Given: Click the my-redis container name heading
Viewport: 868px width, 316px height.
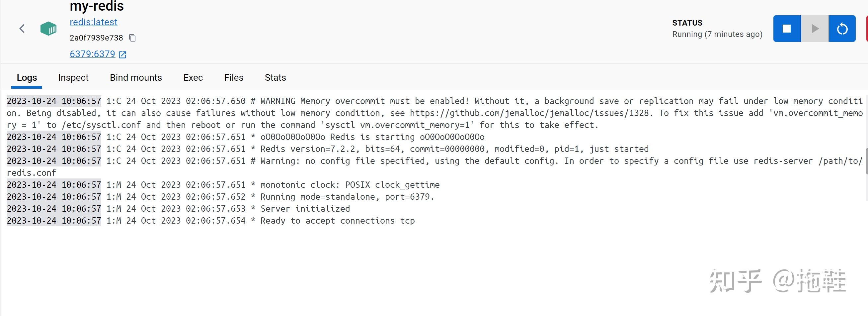Looking at the screenshot, I should coord(97,6).
